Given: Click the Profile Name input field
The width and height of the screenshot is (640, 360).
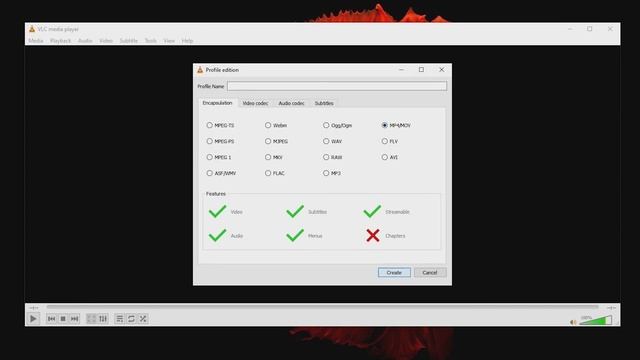Looking at the screenshot, I should coord(337,86).
